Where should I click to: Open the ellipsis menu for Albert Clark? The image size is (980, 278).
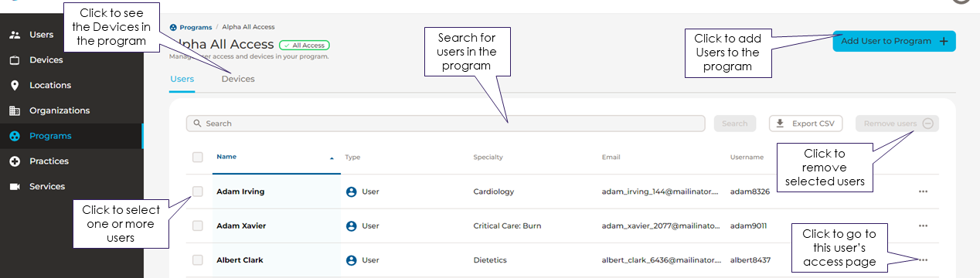click(923, 260)
